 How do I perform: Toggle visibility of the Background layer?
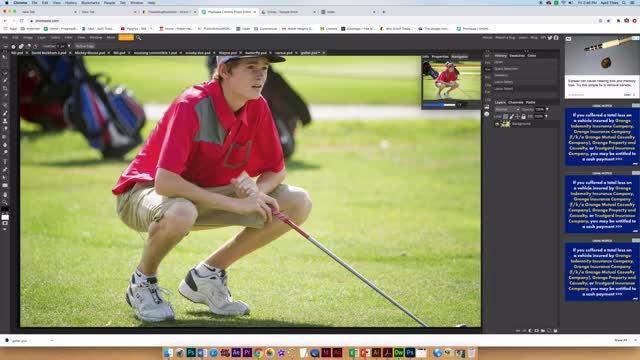coord(497,124)
